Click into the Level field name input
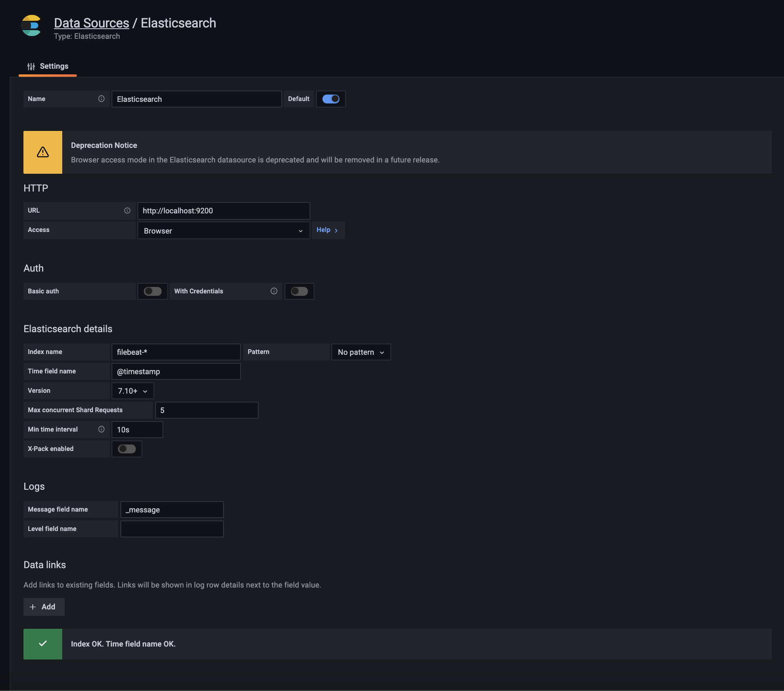784x691 pixels. pos(172,529)
